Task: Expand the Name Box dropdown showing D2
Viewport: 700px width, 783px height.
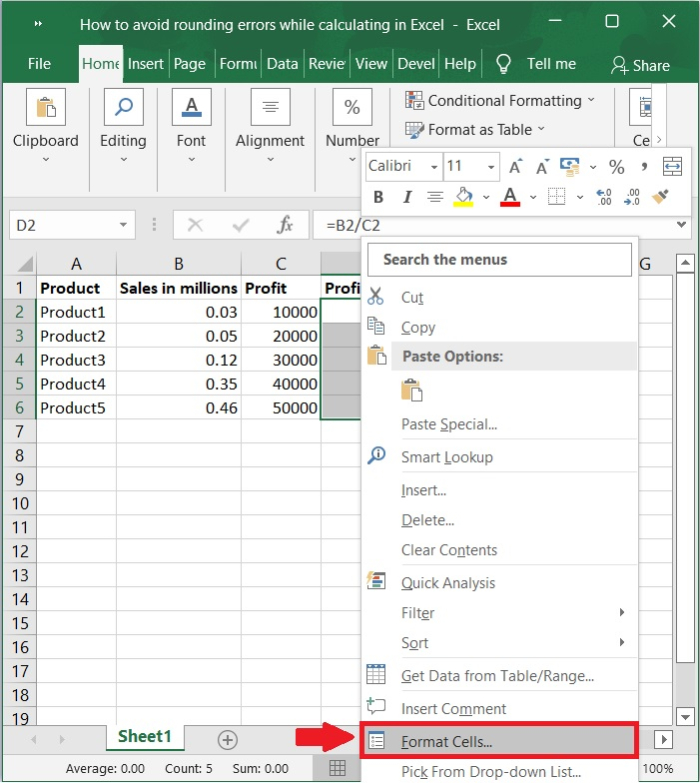Action: (x=124, y=226)
